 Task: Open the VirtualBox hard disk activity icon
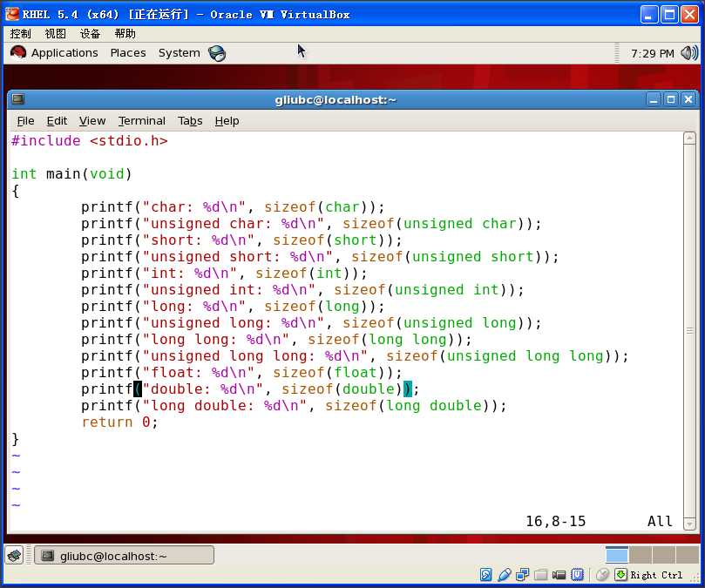coord(485,575)
